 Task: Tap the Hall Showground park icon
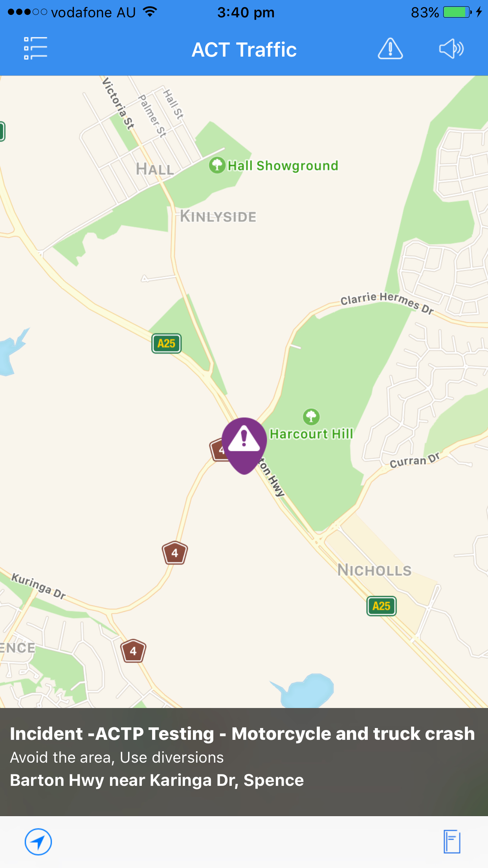point(217,165)
